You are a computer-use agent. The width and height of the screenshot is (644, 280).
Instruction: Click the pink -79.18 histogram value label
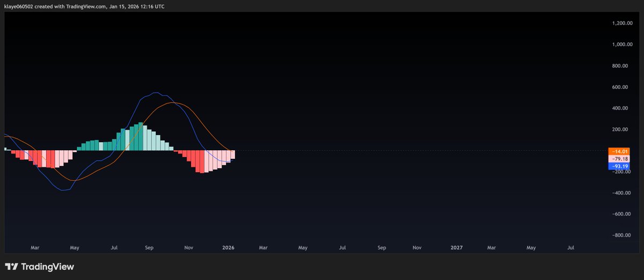pyautogui.click(x=619, y=159)
